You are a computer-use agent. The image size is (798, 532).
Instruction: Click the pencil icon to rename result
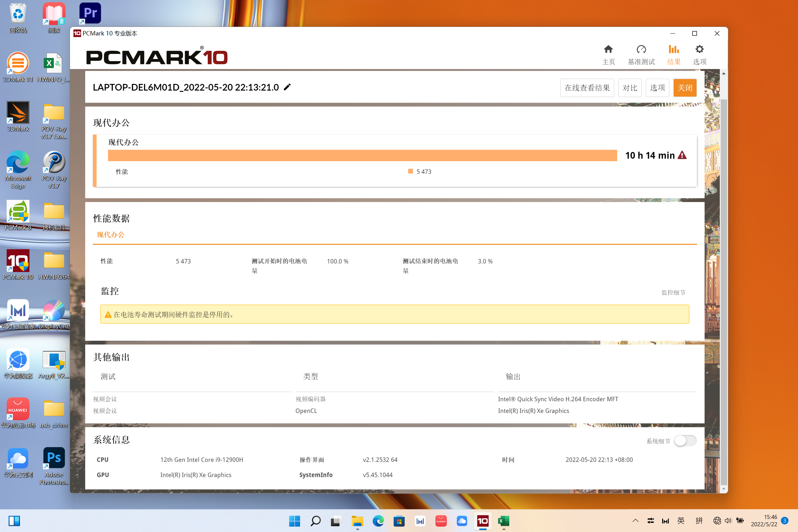click(288, 87)
